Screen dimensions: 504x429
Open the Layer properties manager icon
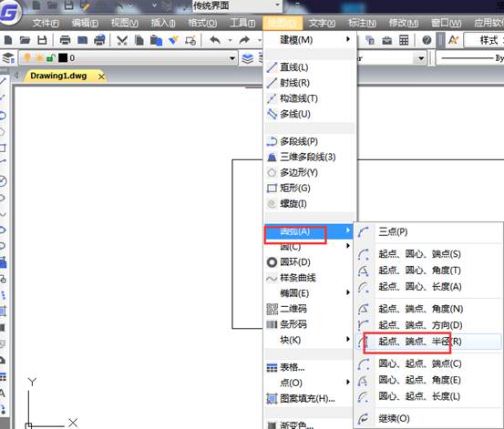click(x=8, y=58)
